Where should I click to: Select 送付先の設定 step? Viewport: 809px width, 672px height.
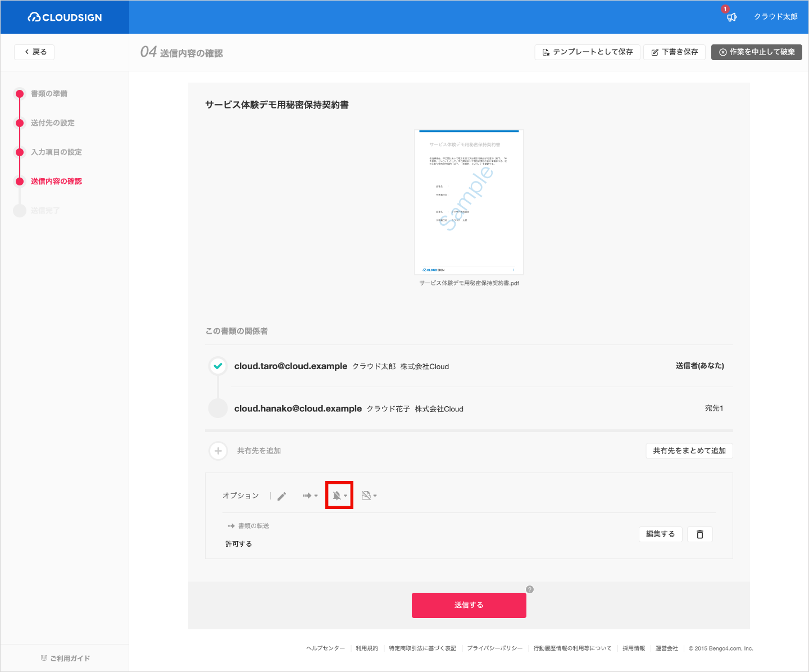click(52, 123)
